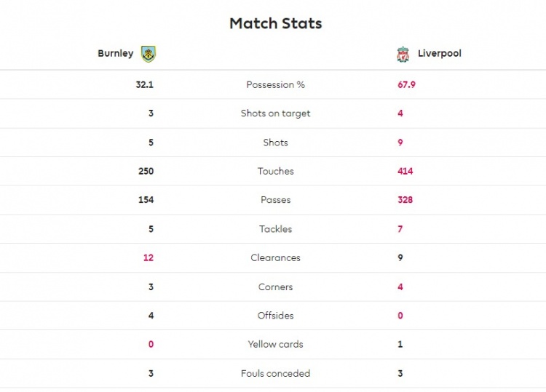
Task: Click Burnley's 12 clearances value
Action: [x=149, y=257]
